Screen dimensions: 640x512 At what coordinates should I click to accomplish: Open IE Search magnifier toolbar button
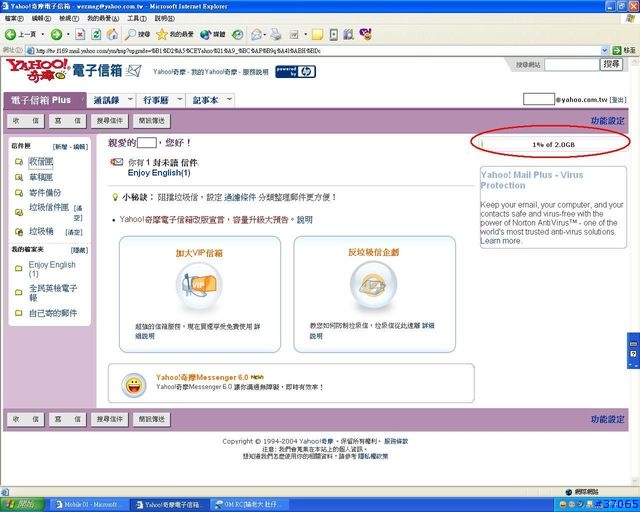click(138, 34)
